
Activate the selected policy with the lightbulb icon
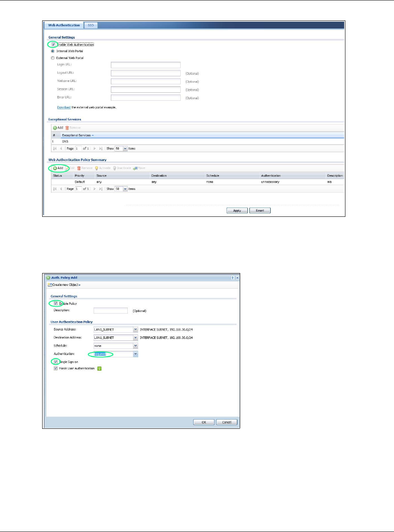pyautogui.click(x=102, y=168)
